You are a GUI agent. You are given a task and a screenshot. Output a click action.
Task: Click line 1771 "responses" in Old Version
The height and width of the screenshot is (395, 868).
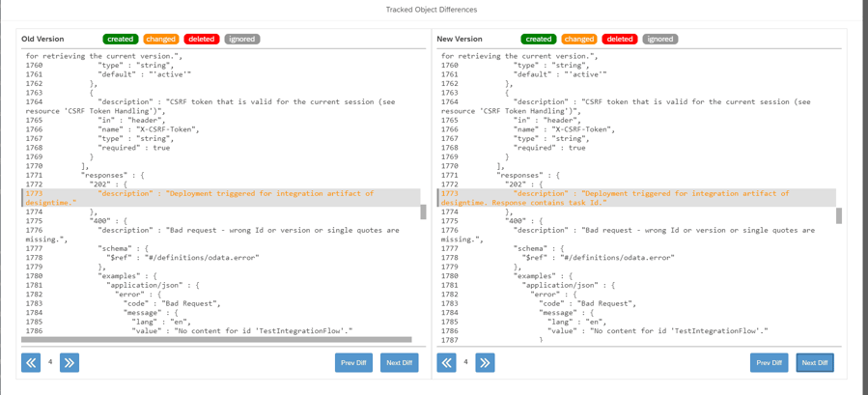pos(113,175)
